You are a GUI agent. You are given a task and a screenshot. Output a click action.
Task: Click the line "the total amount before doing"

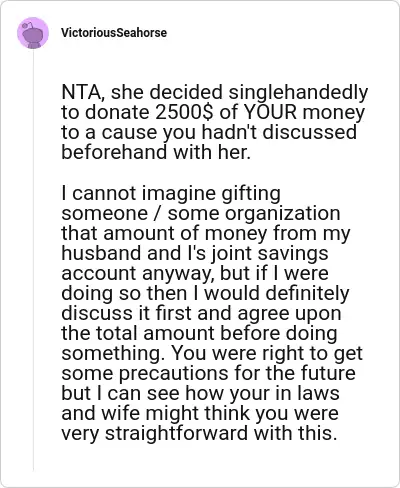click(x=199, y=333)
